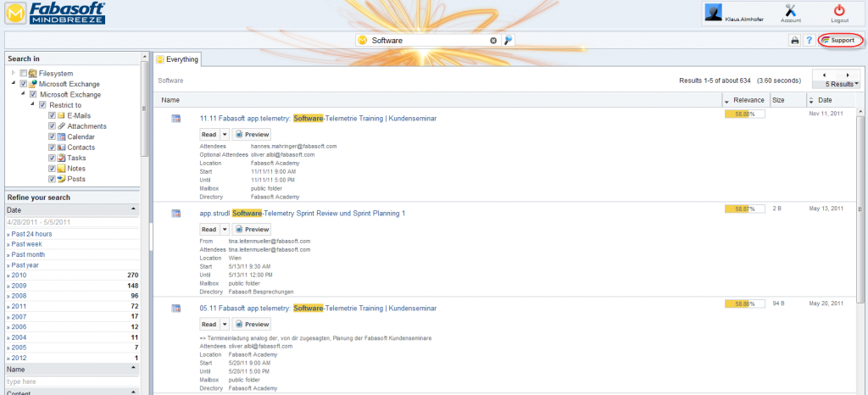The height and width of the screenshot is (395, 868).
Task: Collapse the Date refine section
Action: (x=133, y=209)
